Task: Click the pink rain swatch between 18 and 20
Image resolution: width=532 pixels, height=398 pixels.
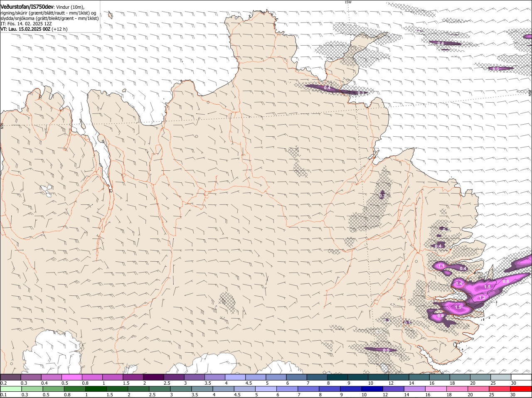Action: [x=457, y=389]
